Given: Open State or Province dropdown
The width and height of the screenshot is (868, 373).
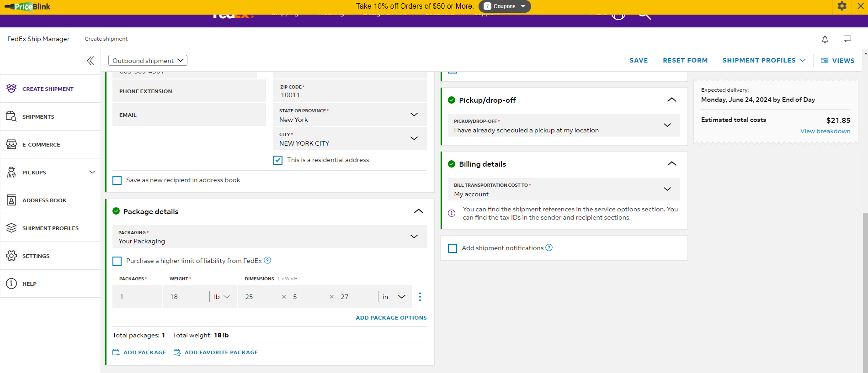Looking at the screenshot, I should coord(350,115).
